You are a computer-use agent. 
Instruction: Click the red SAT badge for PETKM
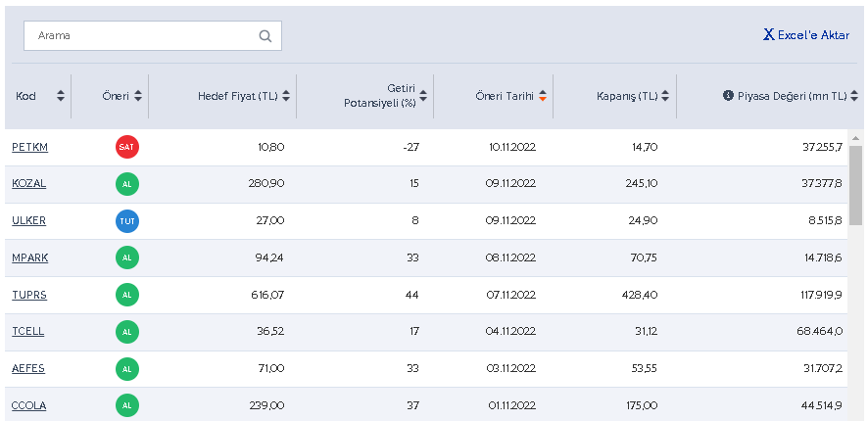[126, 147]
